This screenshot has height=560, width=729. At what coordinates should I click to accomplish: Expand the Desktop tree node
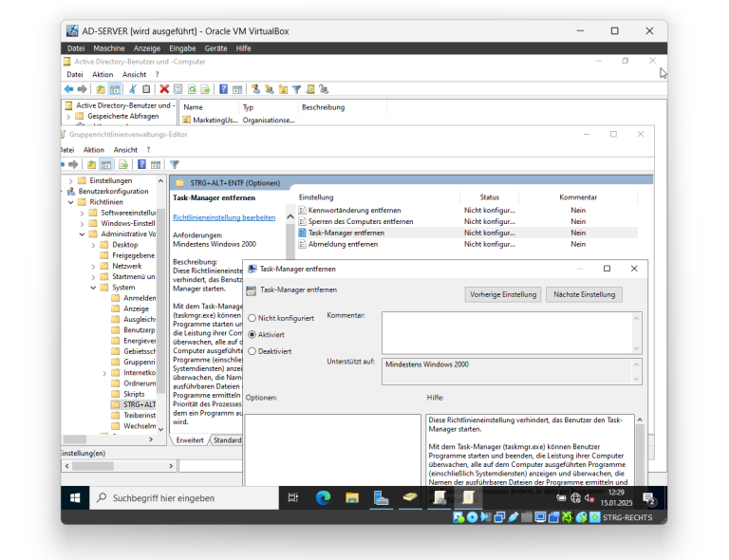click(93, 245)
